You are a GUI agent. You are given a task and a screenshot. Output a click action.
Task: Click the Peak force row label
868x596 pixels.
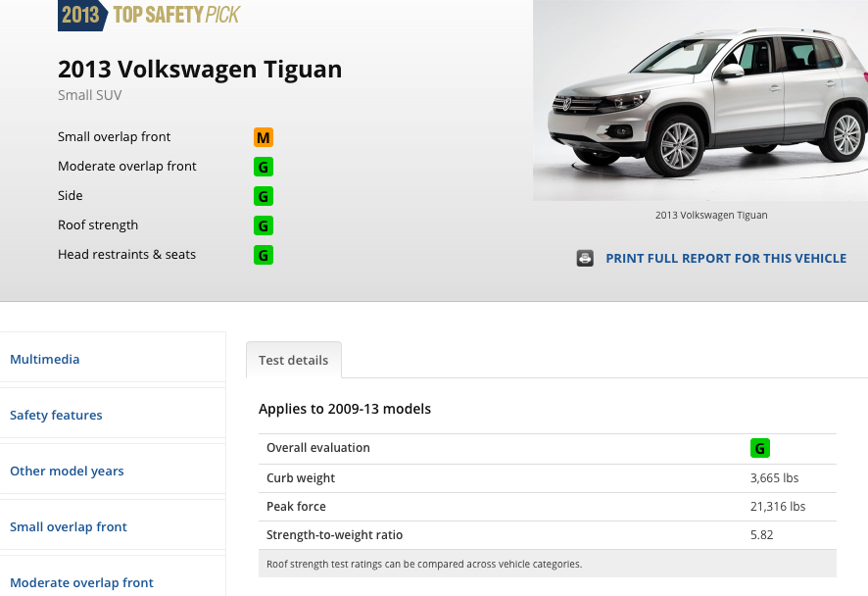(x=296, y=506)
